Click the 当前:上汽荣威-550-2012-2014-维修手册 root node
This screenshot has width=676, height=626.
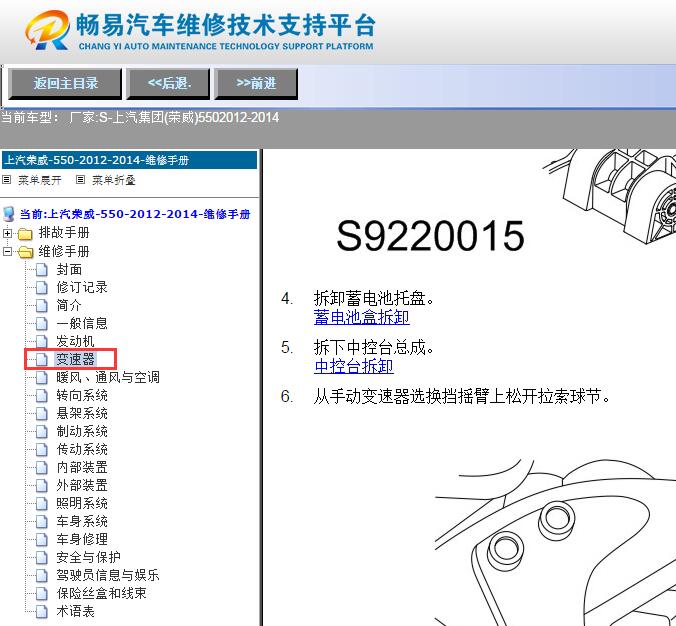pyautogui.click(x=135, y=214)
